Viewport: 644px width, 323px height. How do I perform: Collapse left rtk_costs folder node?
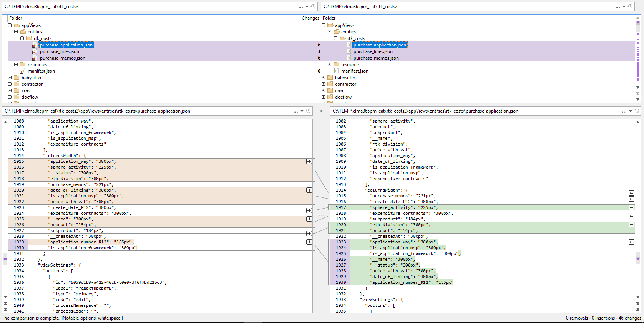[22, 38]
